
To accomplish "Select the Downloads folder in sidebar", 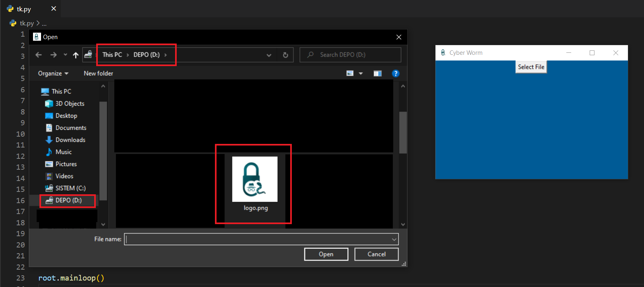I will pos(70,140).
